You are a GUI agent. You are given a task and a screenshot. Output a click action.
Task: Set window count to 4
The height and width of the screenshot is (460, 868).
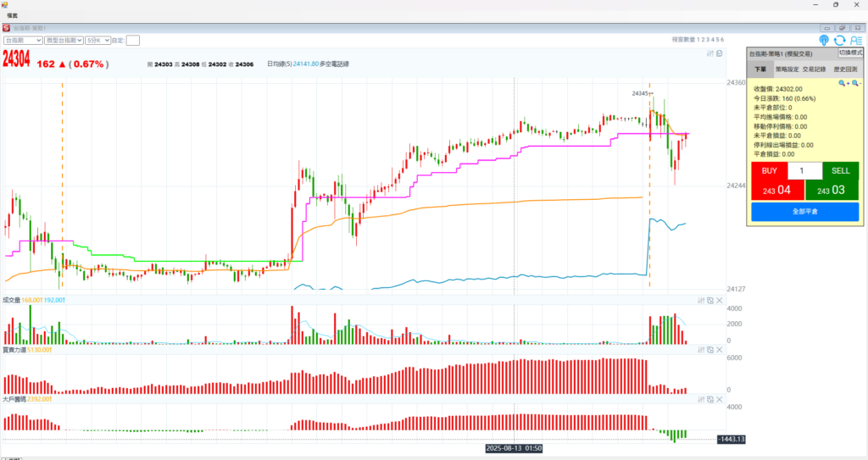[712, 40]
